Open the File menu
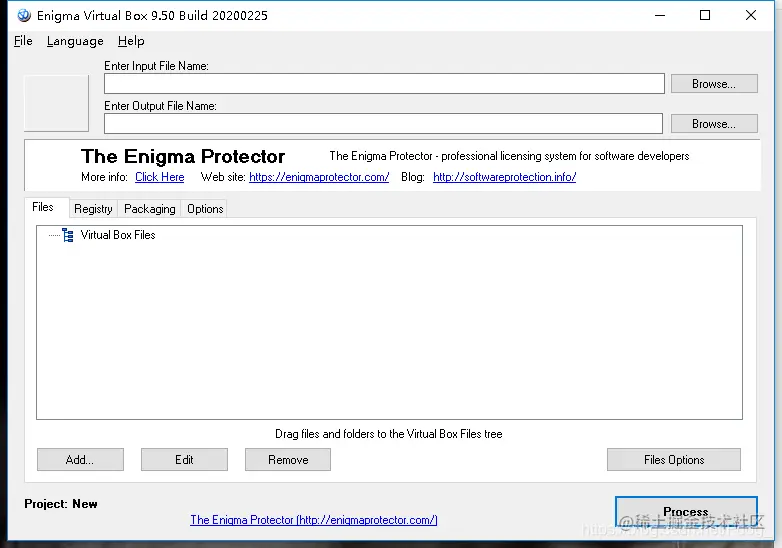The height and width of the screenshot is (548, 782). pyautogui.click(x=23, y=41)
